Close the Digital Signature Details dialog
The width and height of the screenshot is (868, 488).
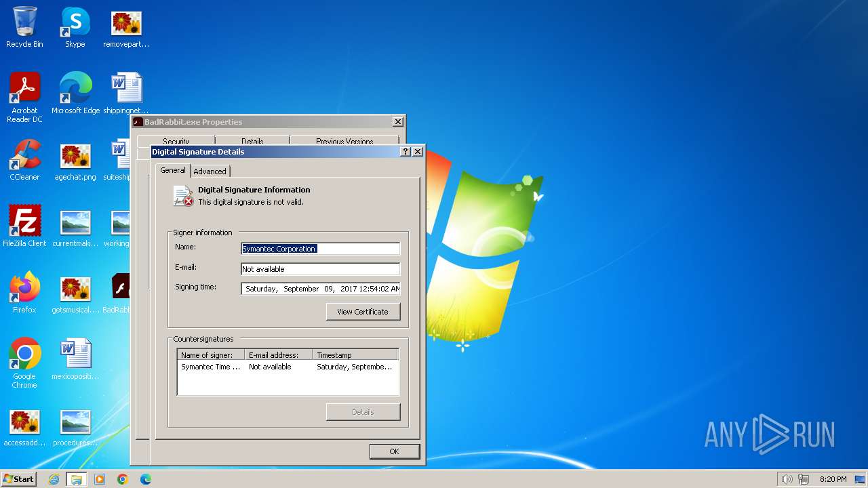point(418,152)
